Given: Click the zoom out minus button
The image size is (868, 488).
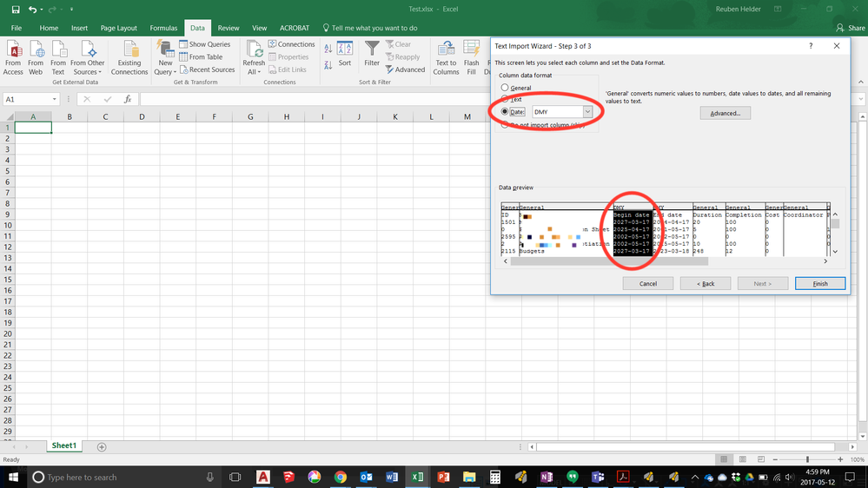Looking at the screenshot, I should (775, 460).
